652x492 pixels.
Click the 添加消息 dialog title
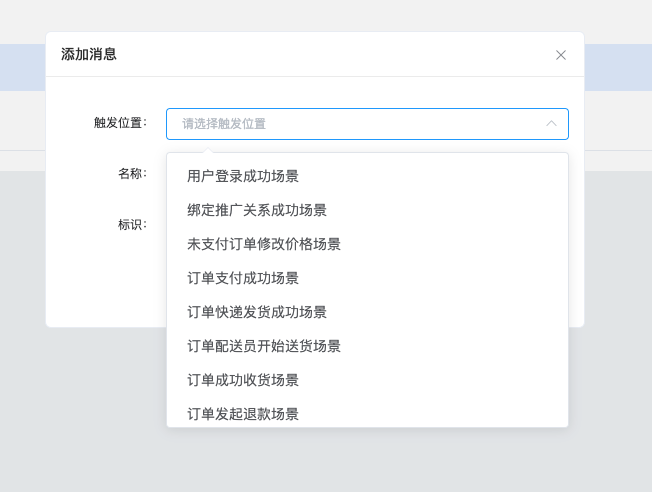pyautogui.click(x=89, y=54)
